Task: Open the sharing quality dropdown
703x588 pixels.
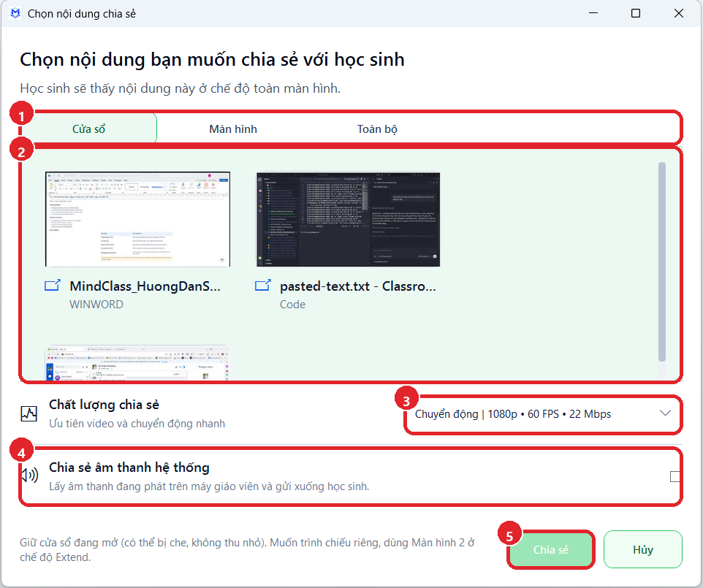Action: coord(542,414)
